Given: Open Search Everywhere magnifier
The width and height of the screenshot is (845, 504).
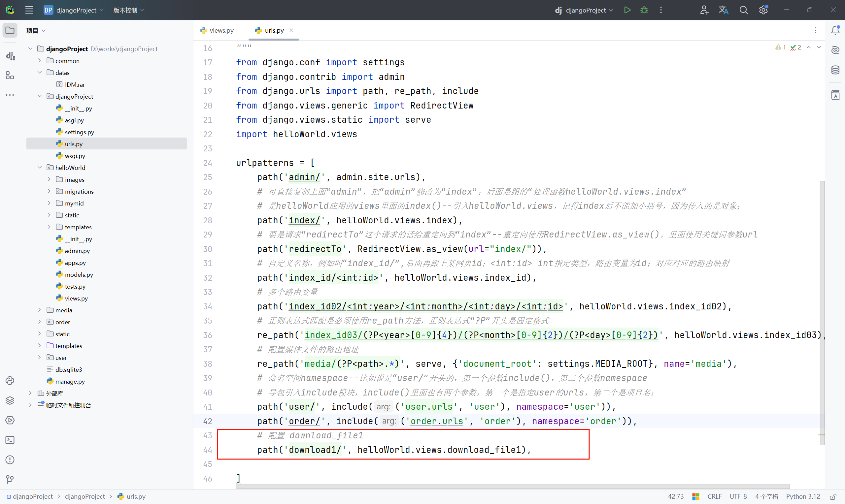Looking at the screenshot, I should coord(744,10).
